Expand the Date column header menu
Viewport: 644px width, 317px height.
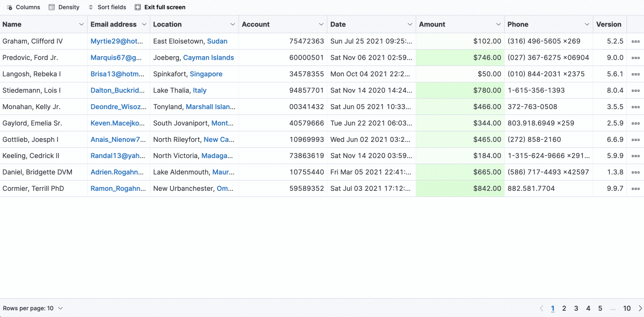pos(410,24)
